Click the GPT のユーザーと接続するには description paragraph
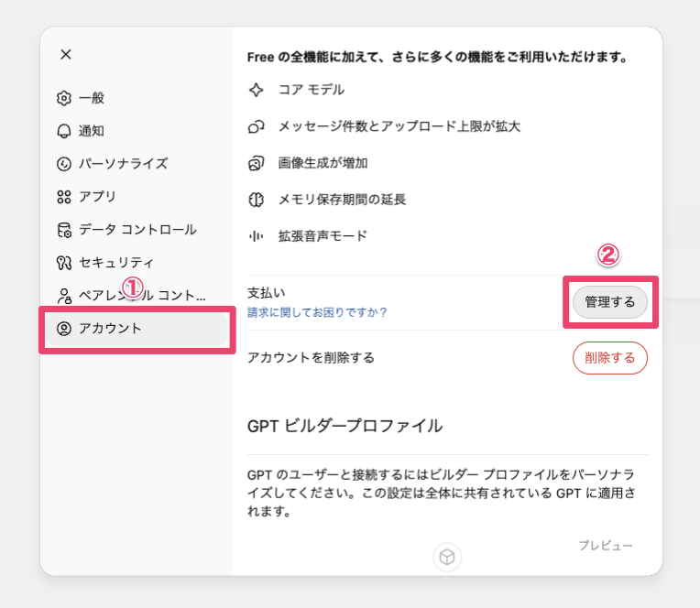This screenshot has height=608, width=700. coord(441,493)
